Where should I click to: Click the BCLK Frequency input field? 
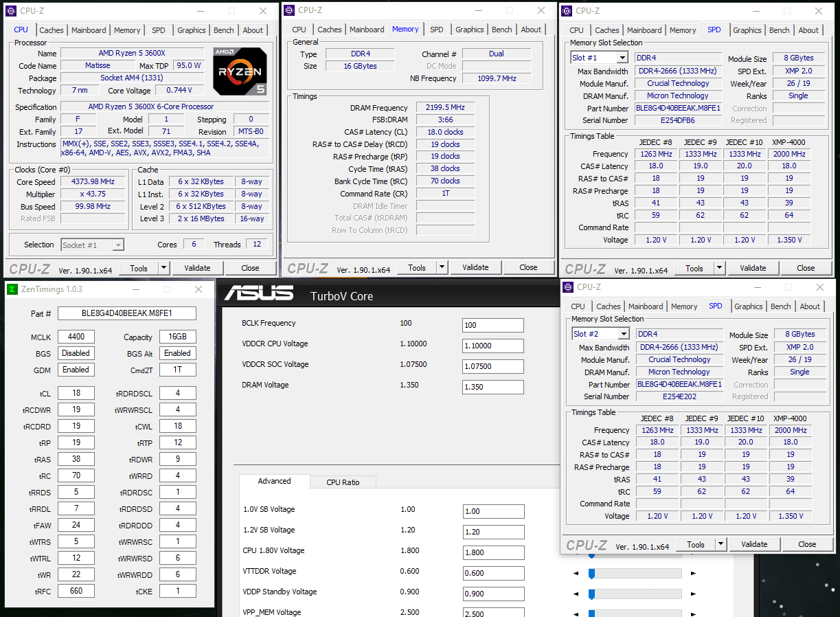(493, 325)
